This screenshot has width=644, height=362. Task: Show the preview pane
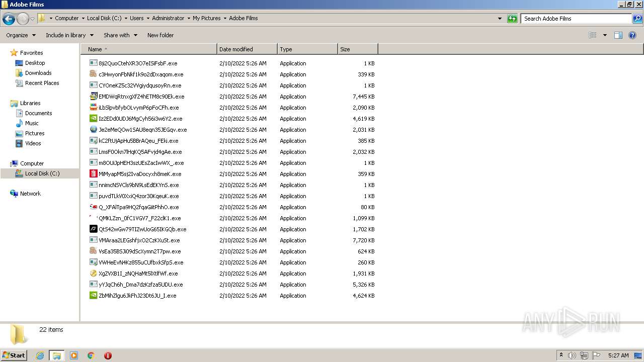(618, 35)
